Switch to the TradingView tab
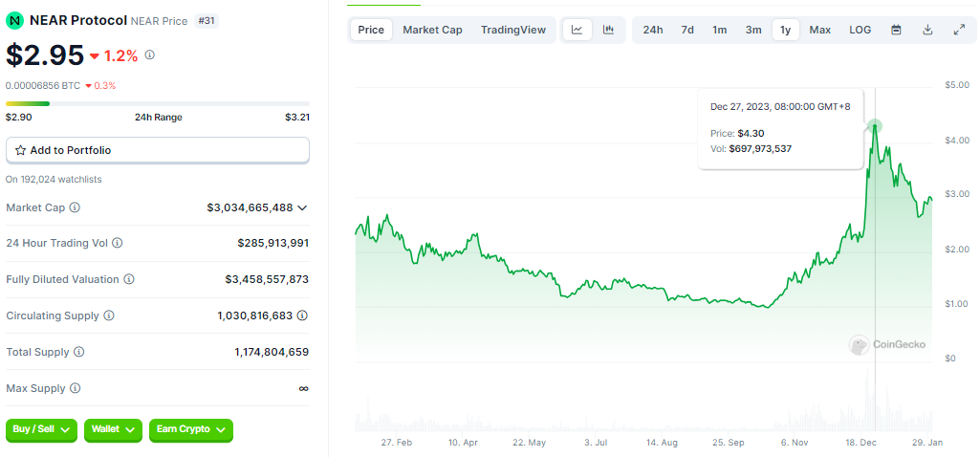The height and width of the screenshot is (457, 980). [513, 30]
